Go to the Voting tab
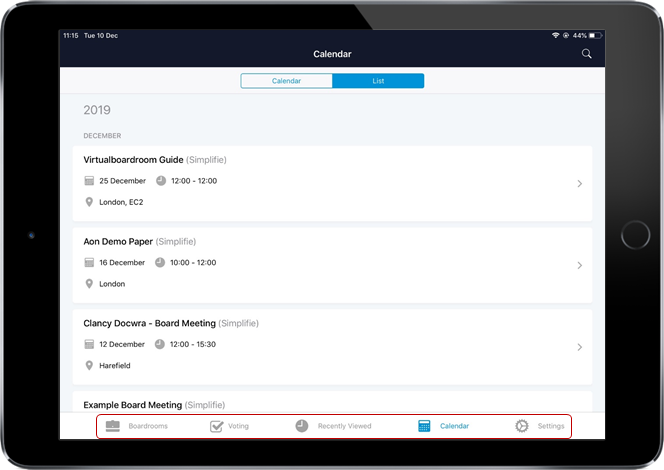Screen dimensions: 664x470 238,426
